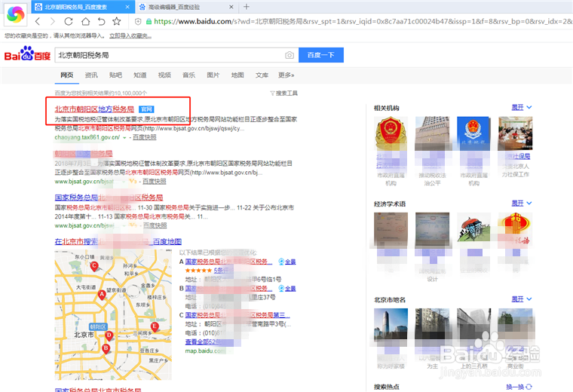Open red lantern thumbnail in 经济学术语
This screenshot has width=573, height=392.
pos(515,229)
